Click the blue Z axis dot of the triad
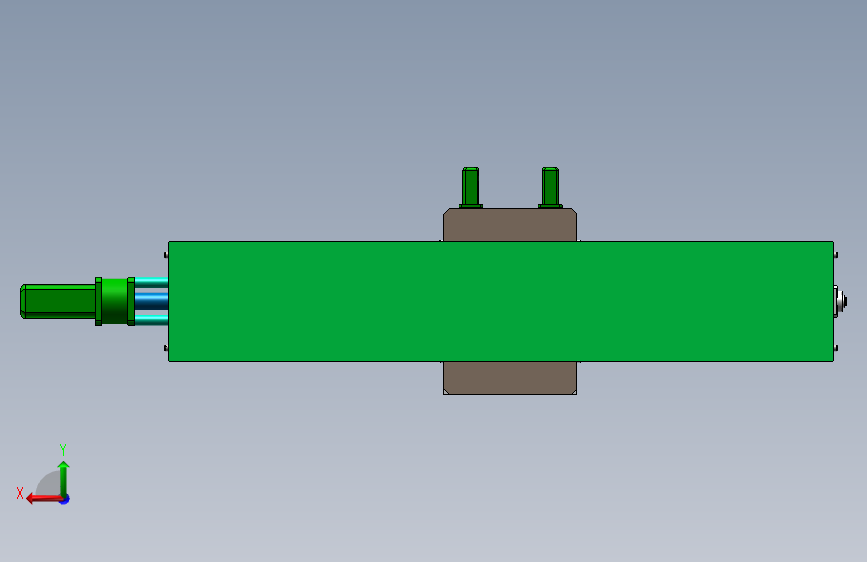867x562 pixels. pos(65,499)
